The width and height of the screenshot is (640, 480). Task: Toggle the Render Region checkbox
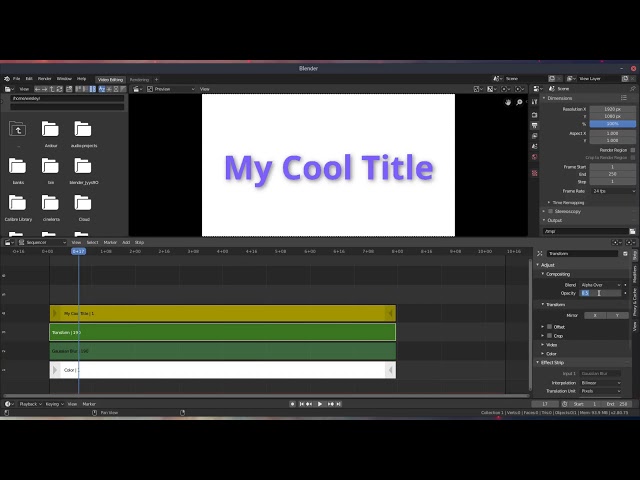[633, 150]
